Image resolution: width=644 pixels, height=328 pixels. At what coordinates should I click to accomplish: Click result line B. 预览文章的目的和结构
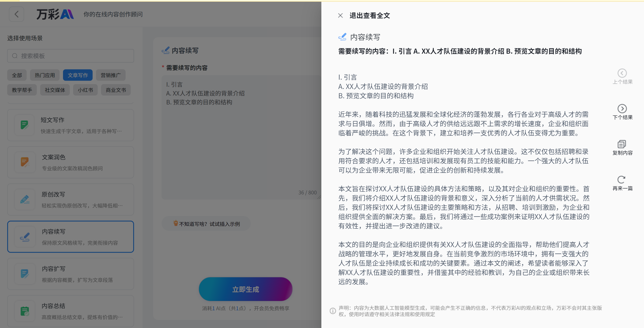tap(376, 96)
